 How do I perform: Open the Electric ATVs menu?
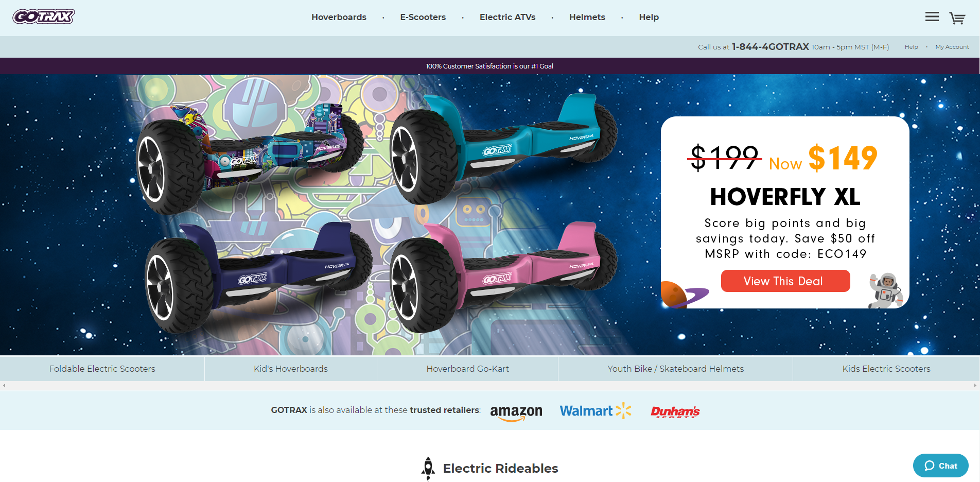pyautogui.click(x=507, y=17)
